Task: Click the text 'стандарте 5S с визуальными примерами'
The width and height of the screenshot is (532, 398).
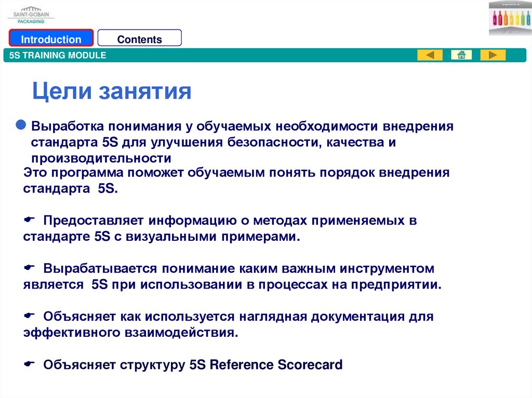Action: (162, 237)
